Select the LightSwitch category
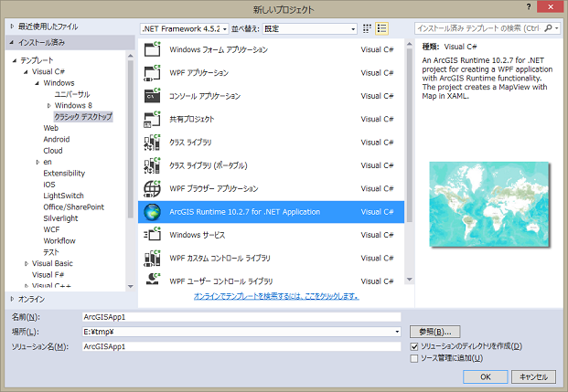 pos(63,196)
